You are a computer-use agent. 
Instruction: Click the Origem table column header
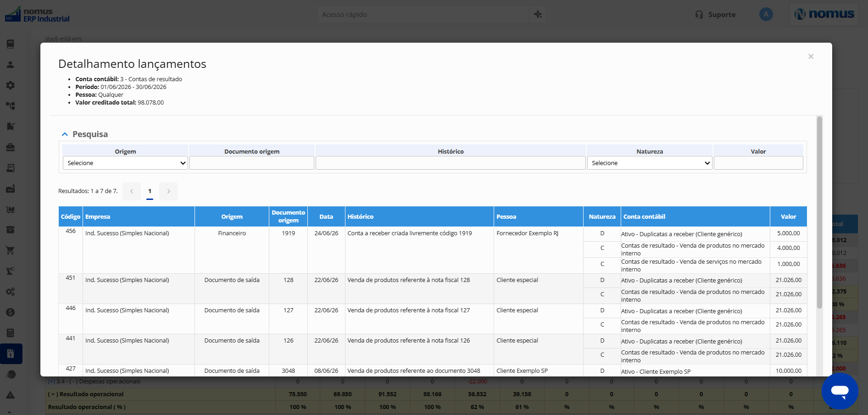point(232,216)
